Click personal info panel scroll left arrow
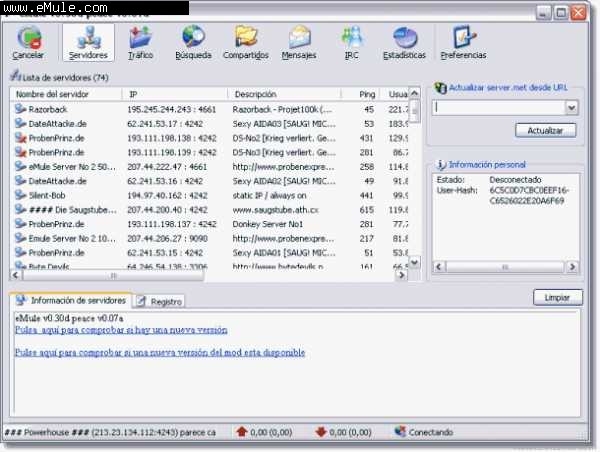Screen dimensions: 600x452 439,267
